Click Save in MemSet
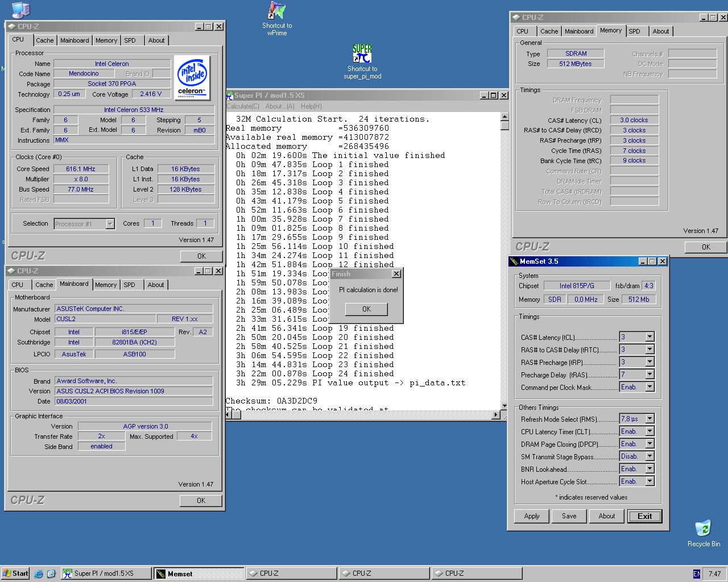 (569, 516)
